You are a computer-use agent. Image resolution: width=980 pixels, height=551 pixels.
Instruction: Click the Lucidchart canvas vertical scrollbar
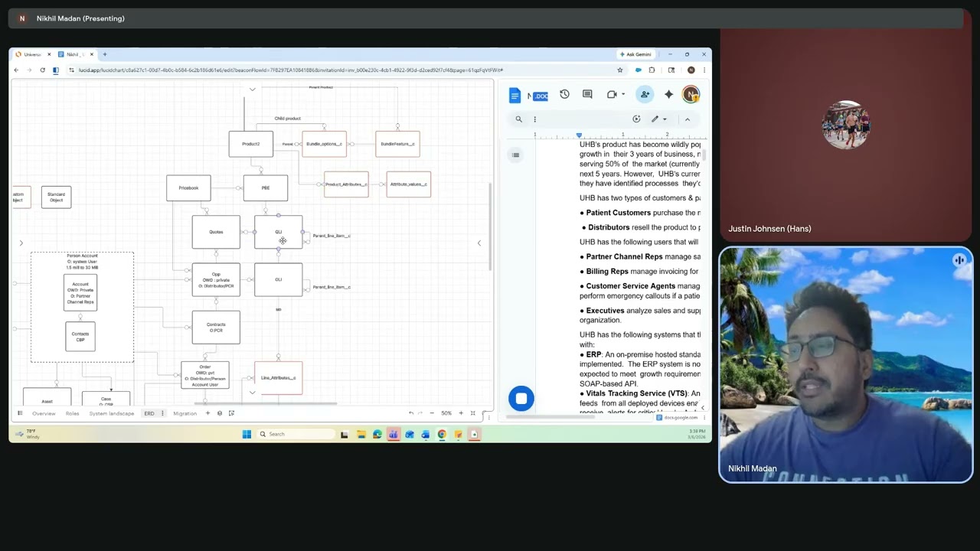click(x=491, y=226)
